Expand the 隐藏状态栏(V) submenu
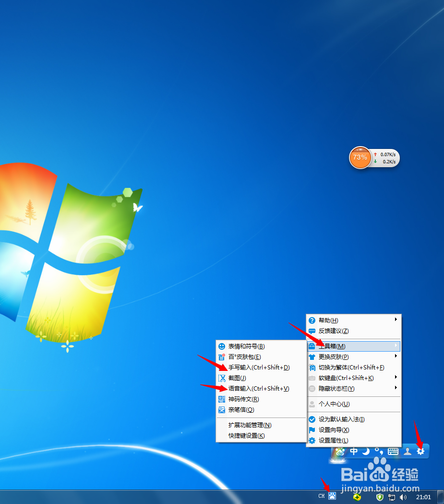The width and height of the screenshot is (444, 504). coord(354,389)
